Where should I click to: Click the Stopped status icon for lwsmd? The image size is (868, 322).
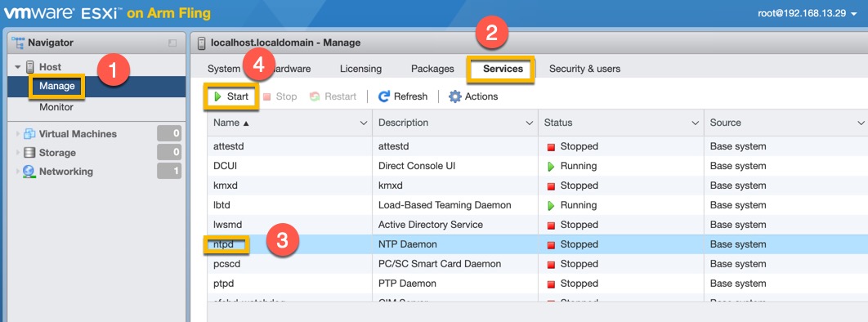[551, 226]
